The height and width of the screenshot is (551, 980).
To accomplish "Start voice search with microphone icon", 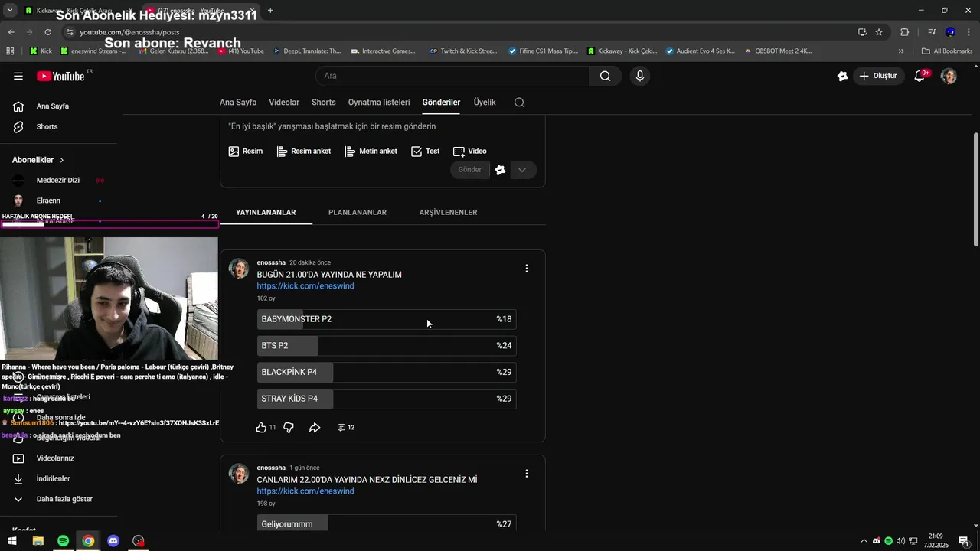I will click(640, 76).
